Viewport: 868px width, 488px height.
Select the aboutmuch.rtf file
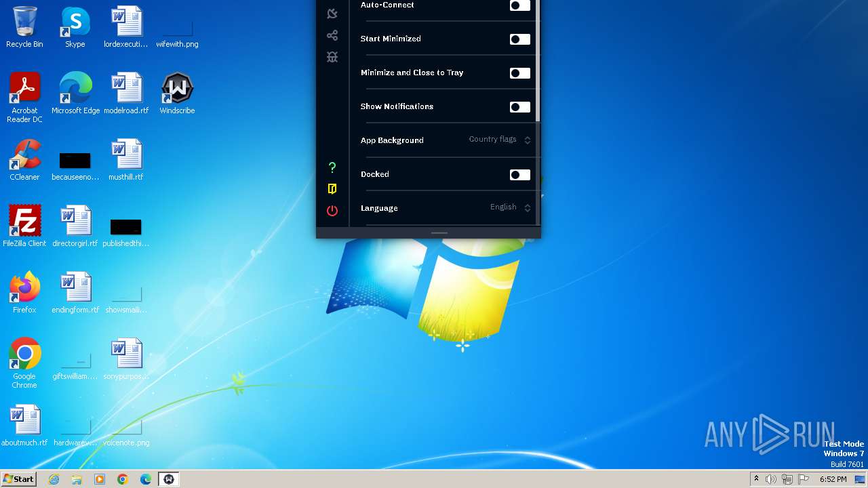coord(24,426)
